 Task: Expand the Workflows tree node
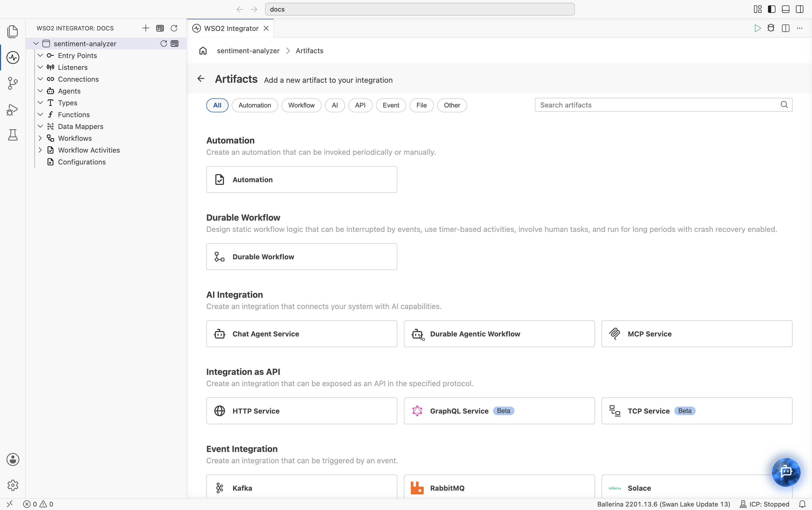(x=40, y=138)
